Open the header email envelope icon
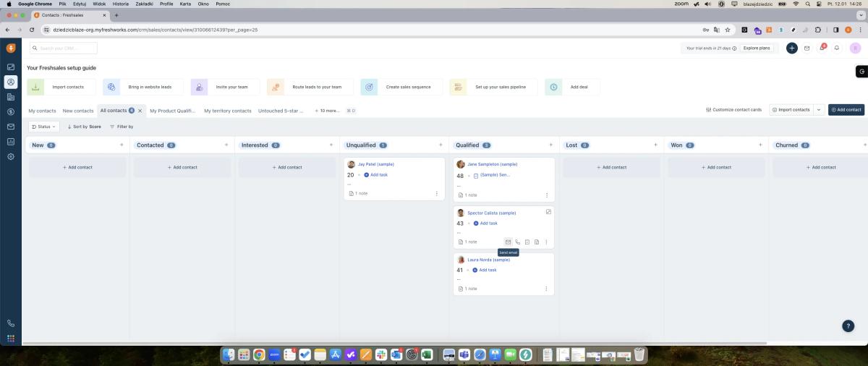 point(807,48)
